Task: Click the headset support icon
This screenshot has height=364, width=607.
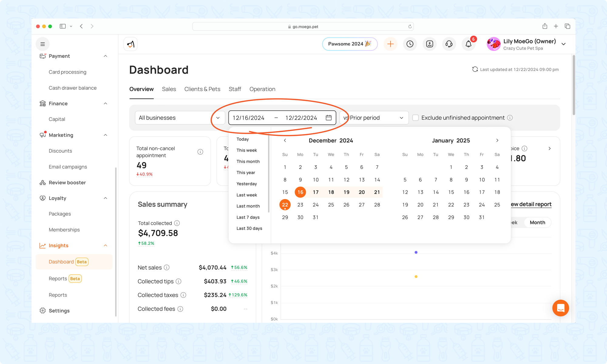Action: pos(449,44)
